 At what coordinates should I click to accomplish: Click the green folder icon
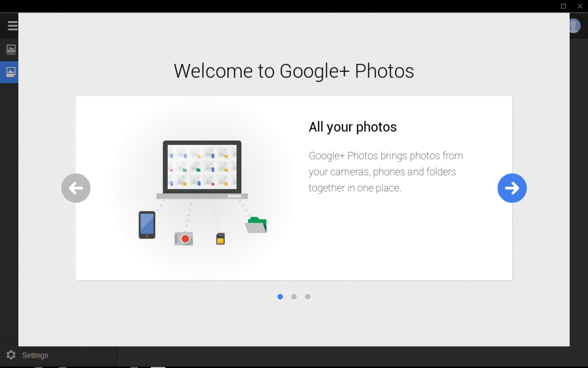[256, 225]
